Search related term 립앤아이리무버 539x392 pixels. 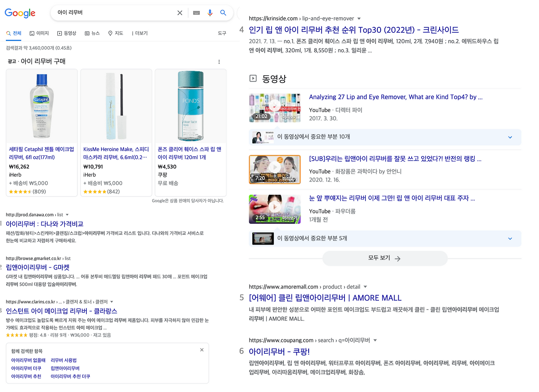coord(65,368)
